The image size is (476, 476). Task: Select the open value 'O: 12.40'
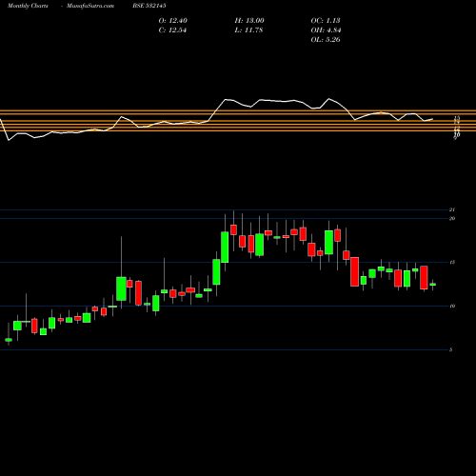pyautogui.click(x=173, y=21)
